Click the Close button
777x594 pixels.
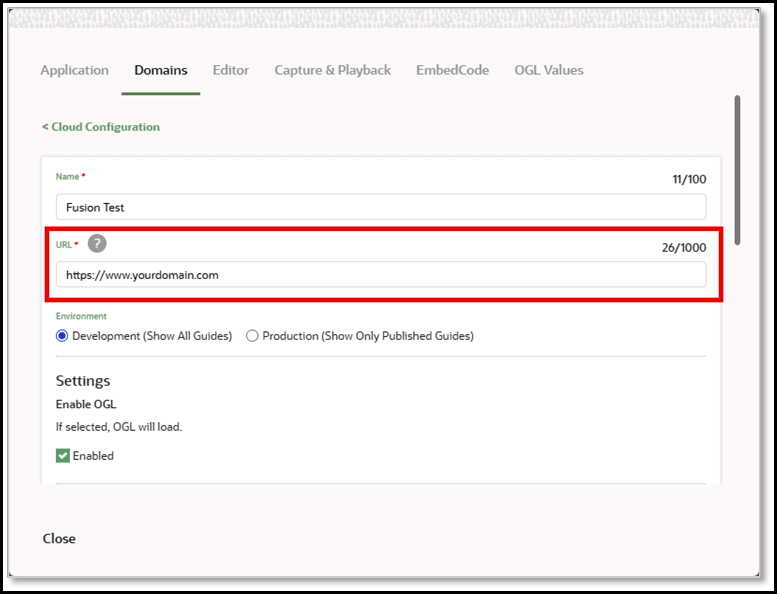coord(59,539)
